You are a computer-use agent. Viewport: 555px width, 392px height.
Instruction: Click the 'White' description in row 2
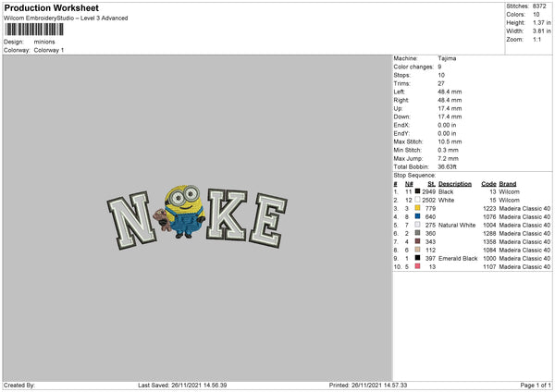[x=447, y=201]
